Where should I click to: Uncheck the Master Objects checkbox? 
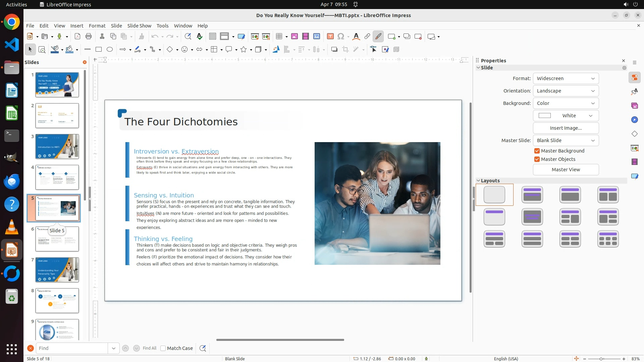(537, 159)
